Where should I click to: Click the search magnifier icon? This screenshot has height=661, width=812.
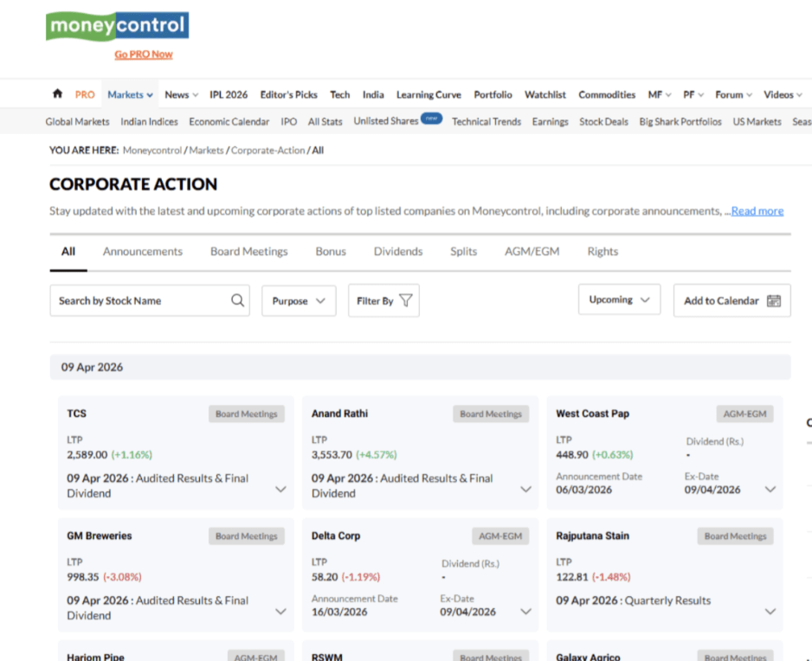pyautogui.click(x=238, y=300)
